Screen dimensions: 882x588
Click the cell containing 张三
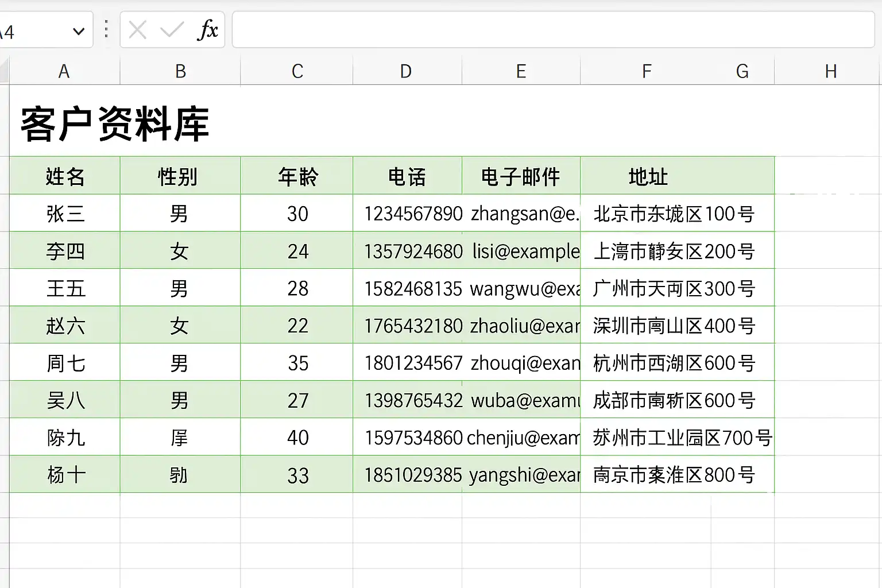65,214
